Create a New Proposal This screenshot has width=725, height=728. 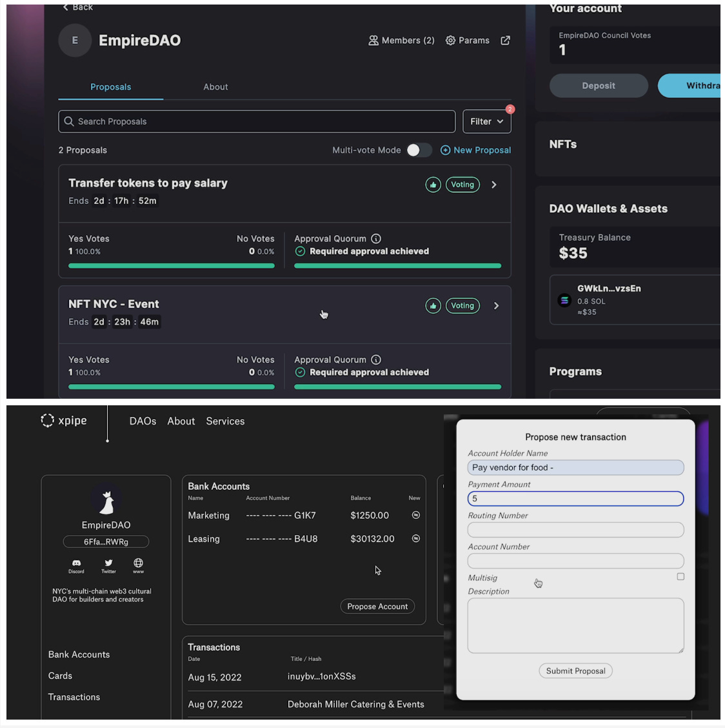(x=475, y=150)
